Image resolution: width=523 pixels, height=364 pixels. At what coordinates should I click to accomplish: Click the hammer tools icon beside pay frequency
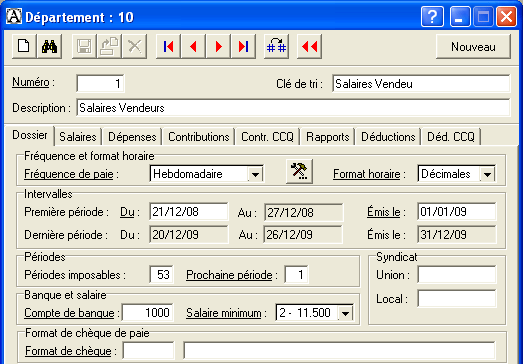[x=299, y=171]
